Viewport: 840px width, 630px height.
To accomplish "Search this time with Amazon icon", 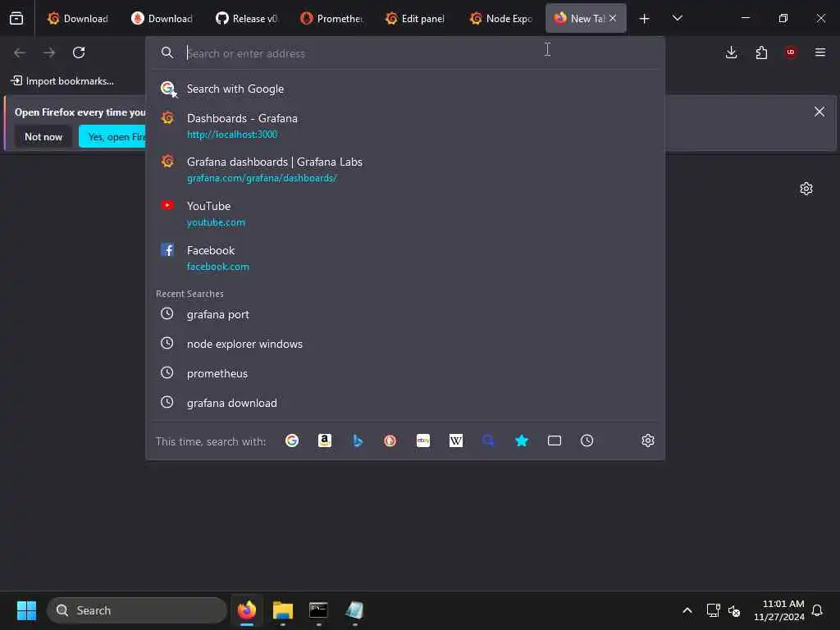I will pyautogui.click(x=325, y=441).
